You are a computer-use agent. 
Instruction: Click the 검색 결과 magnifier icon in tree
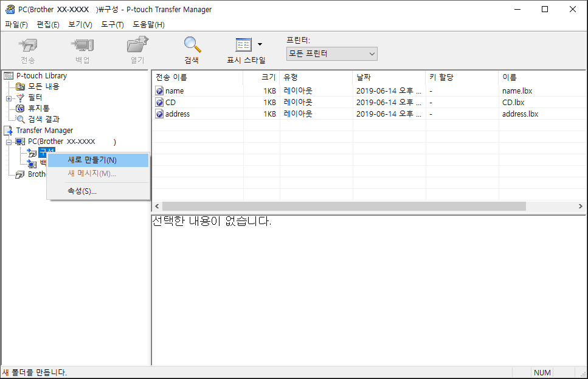[21, 119]
